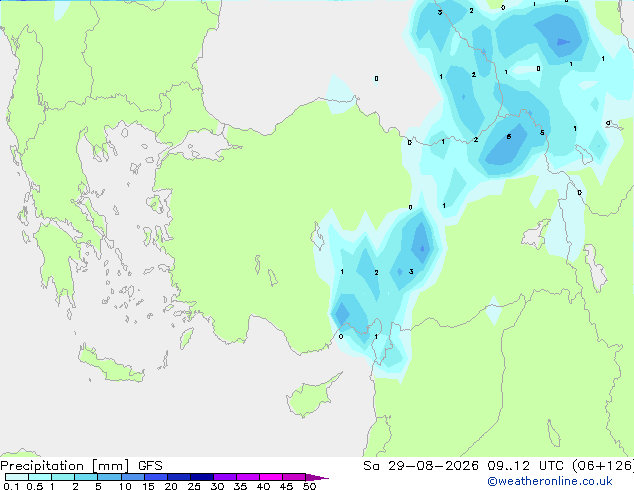Click the island of Crete on the map

111,365
